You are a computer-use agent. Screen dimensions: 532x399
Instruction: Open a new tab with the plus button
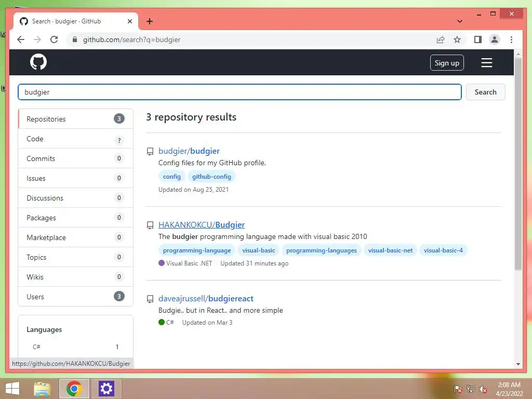click(x=149, y=21)
